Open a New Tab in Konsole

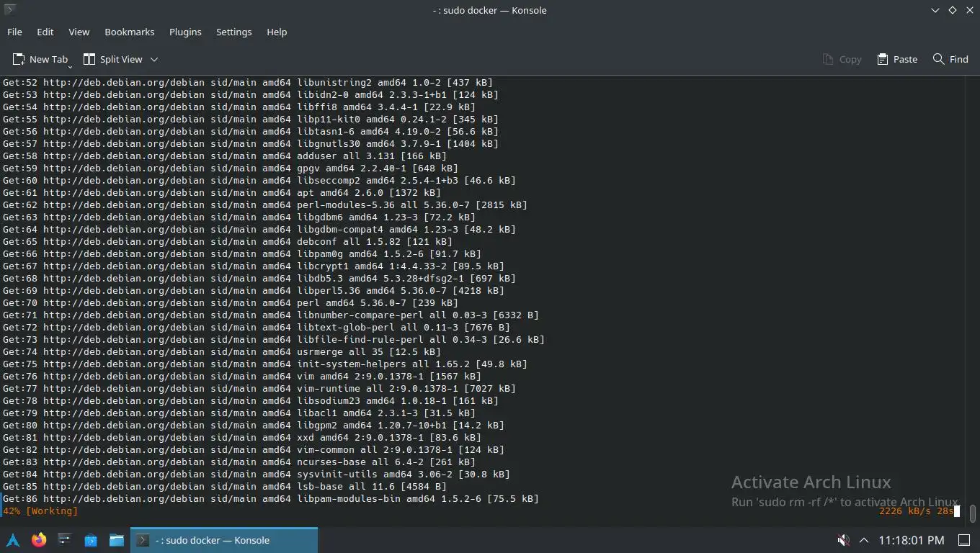coord(40,59)
